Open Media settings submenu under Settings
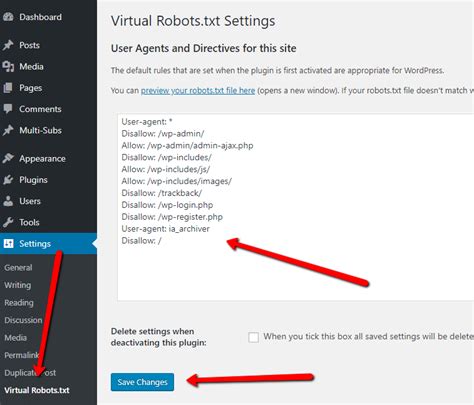Image resolution: width=474 pixels, height=405 pixels. (x=16, y=338)
